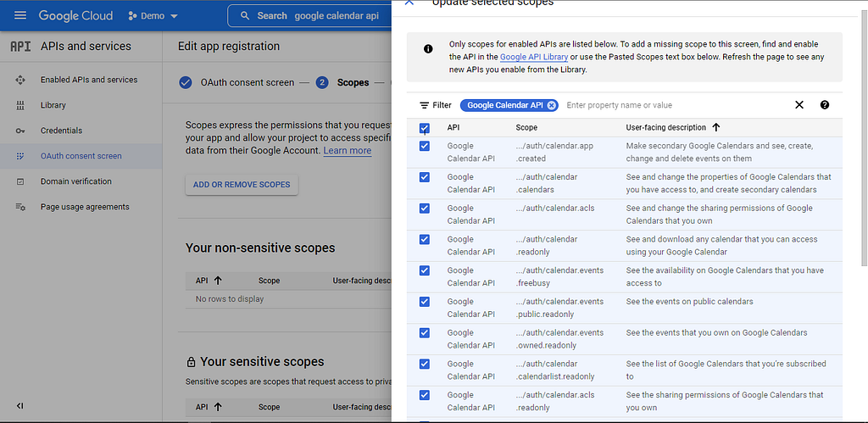Toggle the select-all scopes header checkbox

tap(425, 129)
